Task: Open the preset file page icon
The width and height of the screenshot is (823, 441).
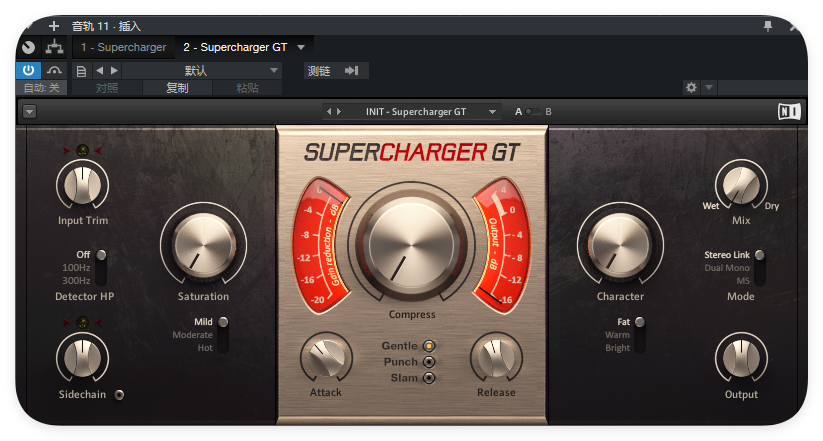Action: click(x=81, y=71)
